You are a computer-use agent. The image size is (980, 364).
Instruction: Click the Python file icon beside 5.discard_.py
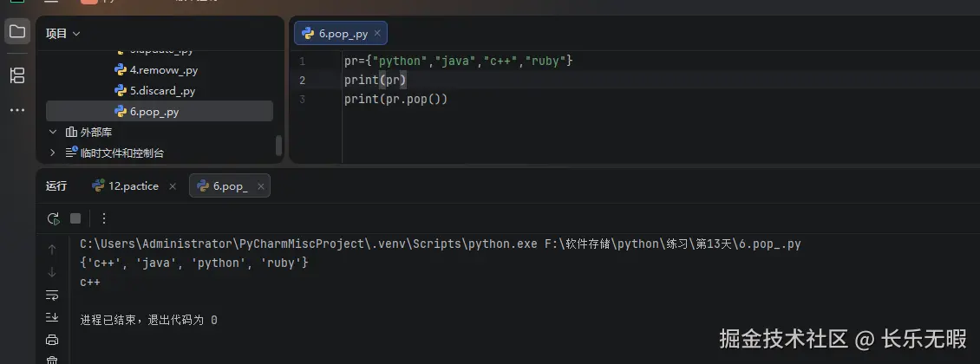point(121,90)
